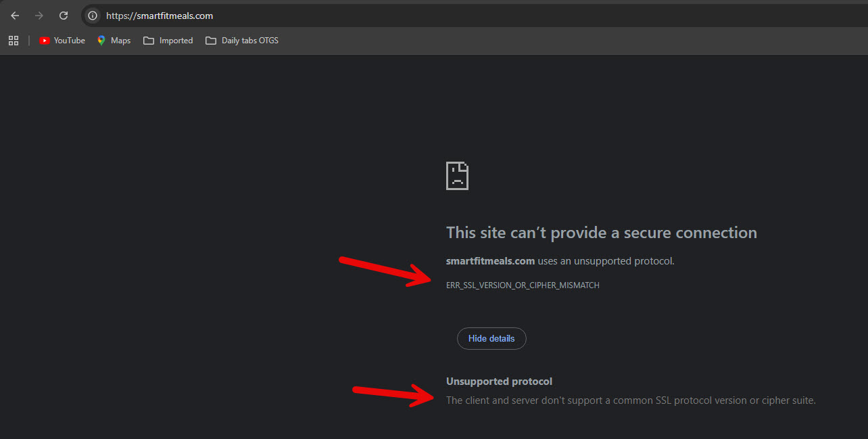Viewport: 868px width, 439px height.
Task: Open the YouTube bookmark
Action: (x=62, y=41)
